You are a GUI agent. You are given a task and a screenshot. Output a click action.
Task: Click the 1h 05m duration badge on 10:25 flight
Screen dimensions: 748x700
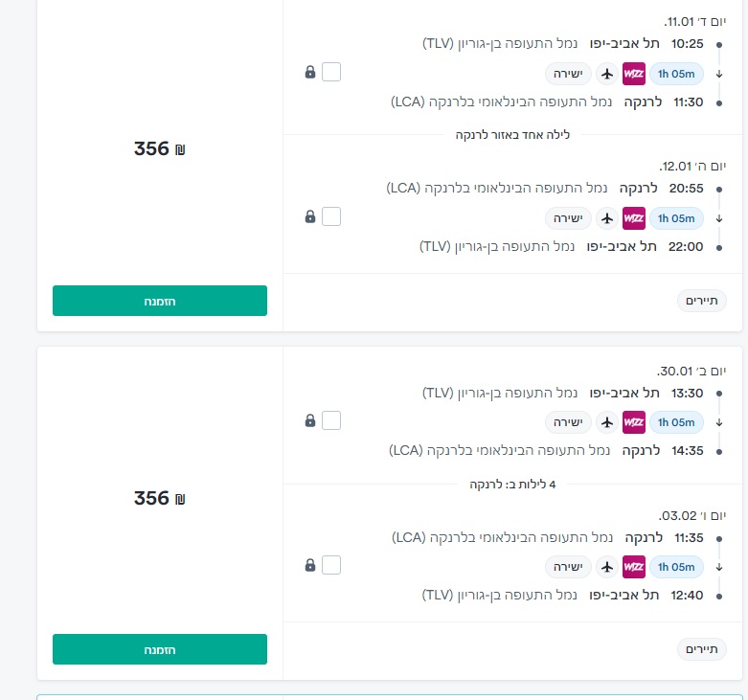677,73
